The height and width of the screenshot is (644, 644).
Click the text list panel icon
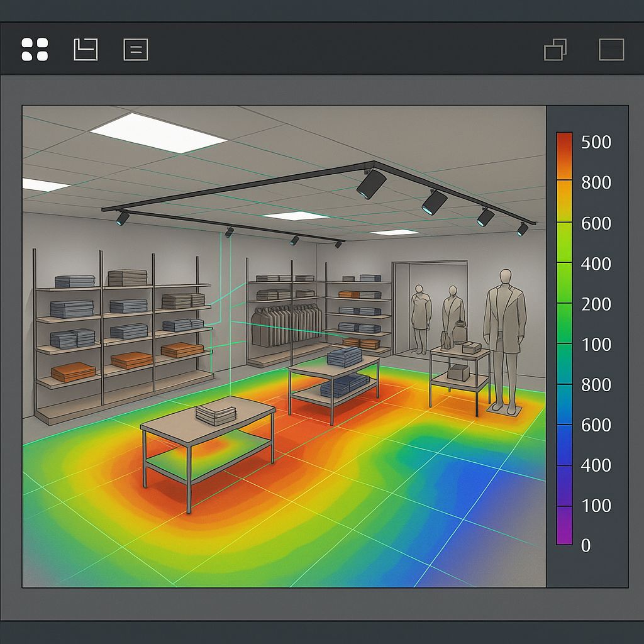point(135,49)
